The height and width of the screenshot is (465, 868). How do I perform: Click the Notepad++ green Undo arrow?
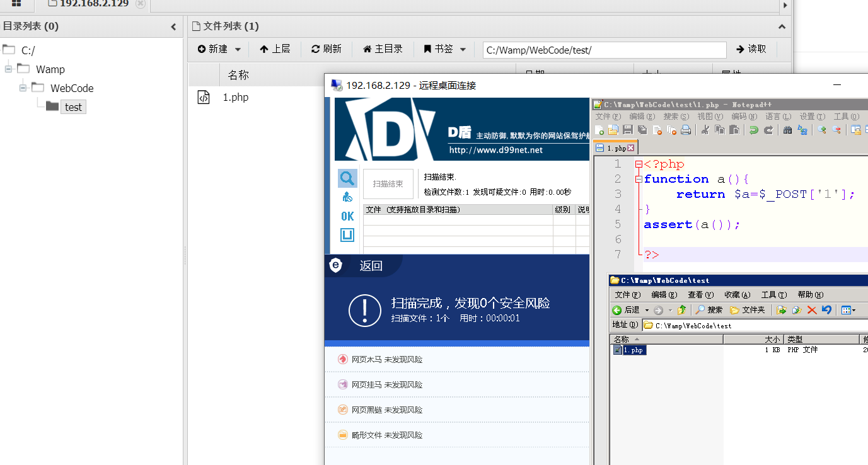[754, 130]
